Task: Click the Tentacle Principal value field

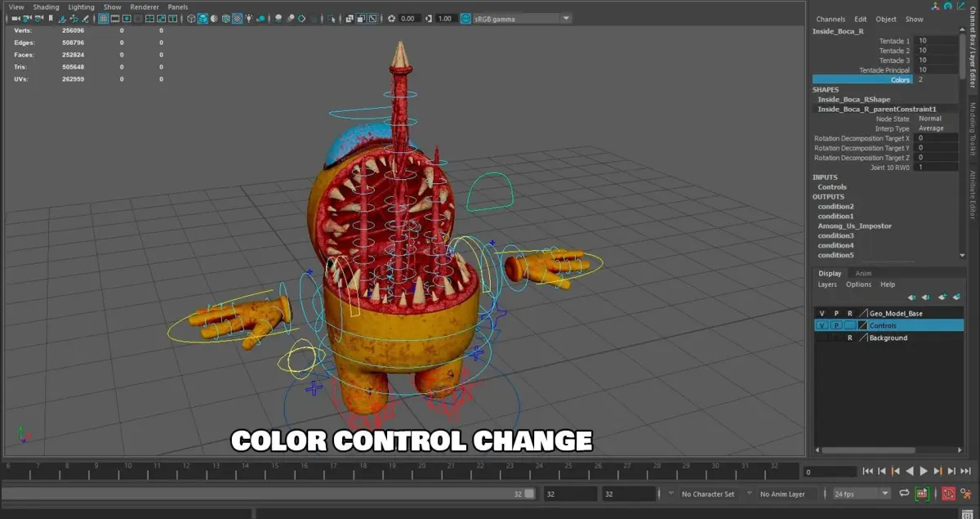Action: pyautogui.click(x=937, y=69)
